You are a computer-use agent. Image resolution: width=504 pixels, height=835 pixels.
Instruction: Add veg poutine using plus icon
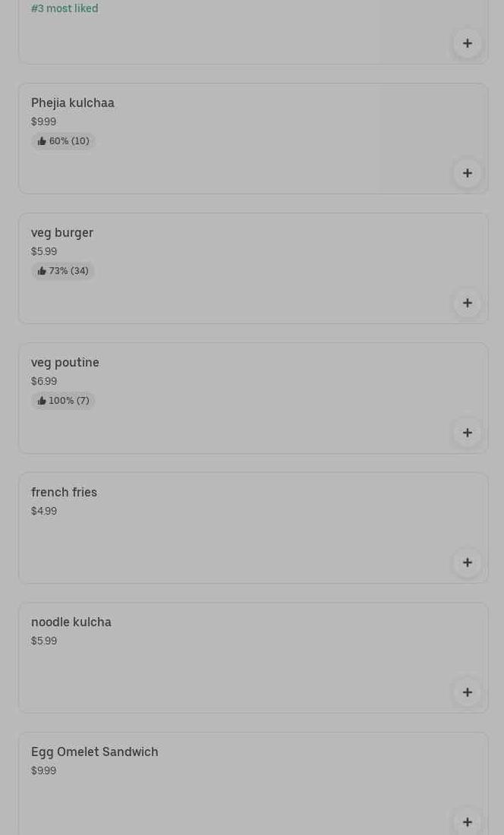467,433
